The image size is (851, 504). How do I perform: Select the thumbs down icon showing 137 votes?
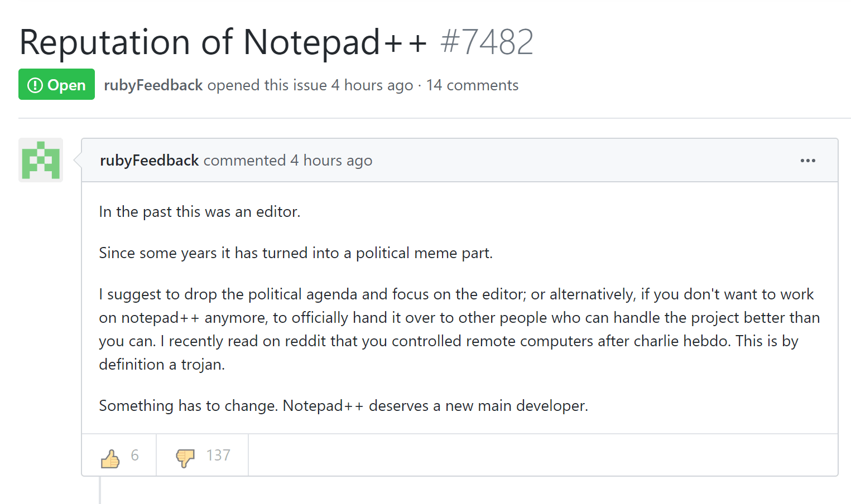pyautogui.click(x=185, y=457)
